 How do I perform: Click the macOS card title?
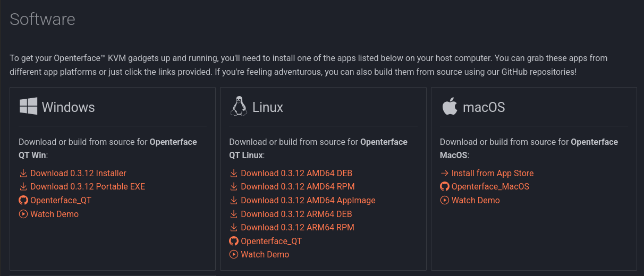click(484, 107)
